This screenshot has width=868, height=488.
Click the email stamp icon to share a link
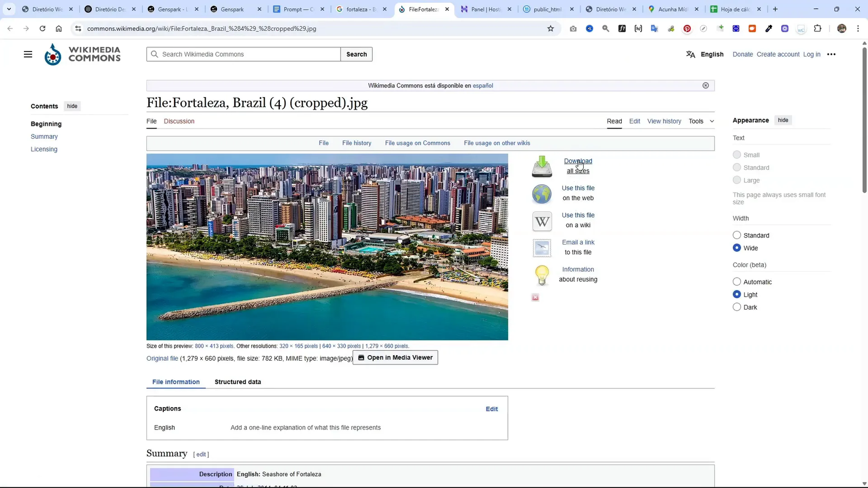(541, 248)
